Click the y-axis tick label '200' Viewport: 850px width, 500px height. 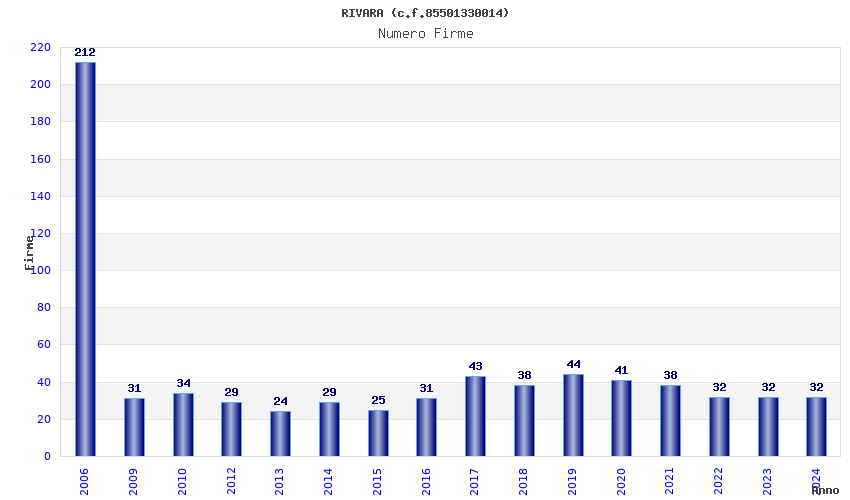tap(41, 85)
